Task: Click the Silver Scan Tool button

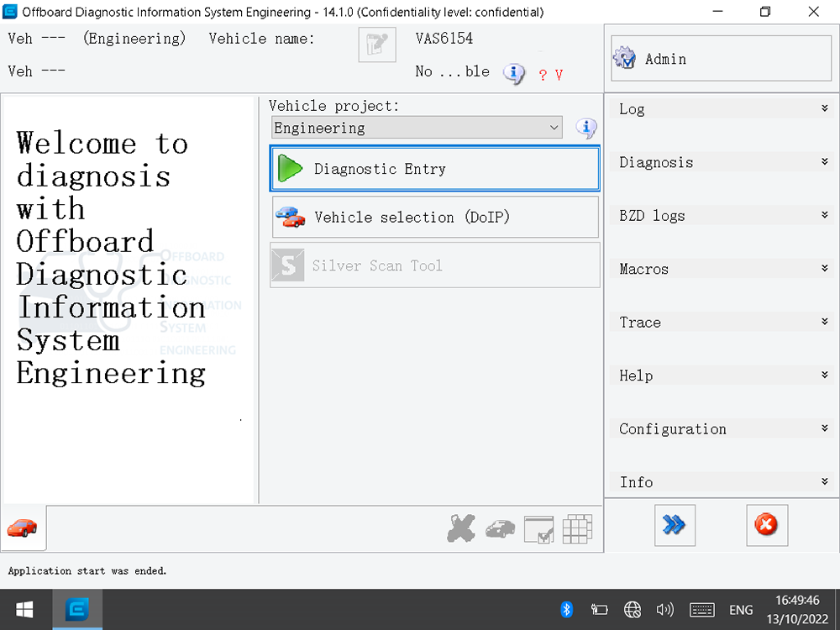Action: click(435, 265)
